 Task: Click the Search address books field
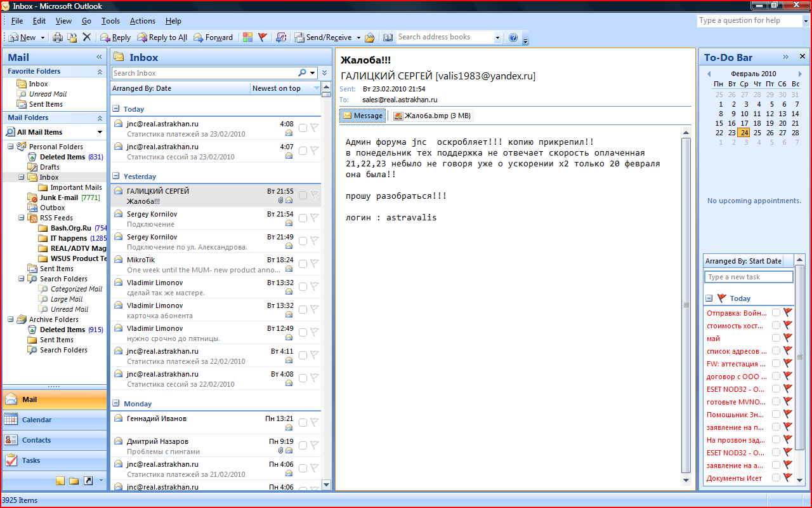pos(445,37)
